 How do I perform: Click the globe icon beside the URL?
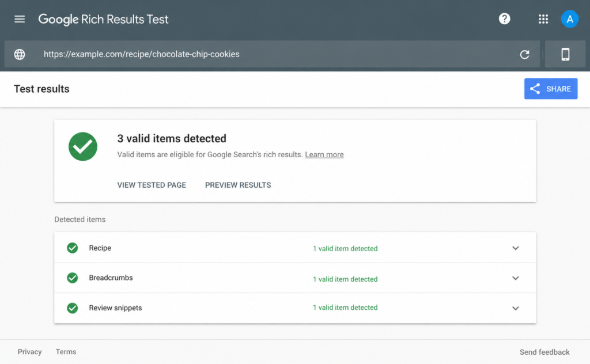point(20,54)
